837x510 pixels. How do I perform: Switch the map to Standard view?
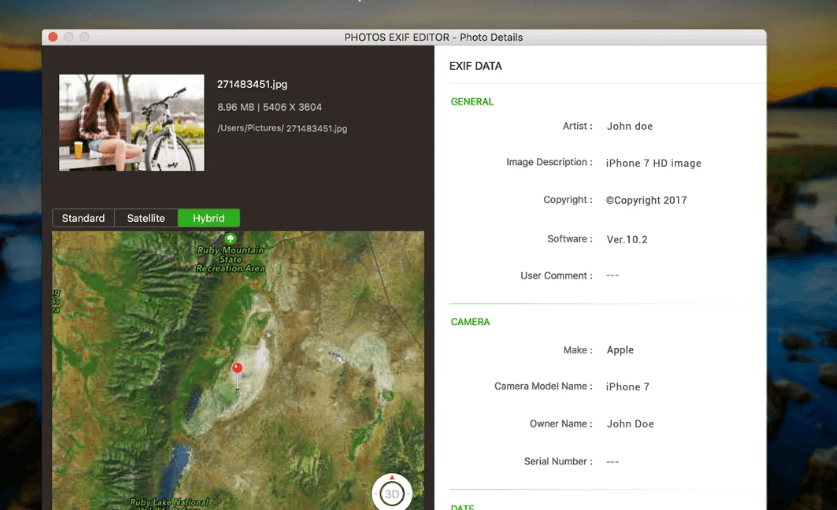[83, 218]
